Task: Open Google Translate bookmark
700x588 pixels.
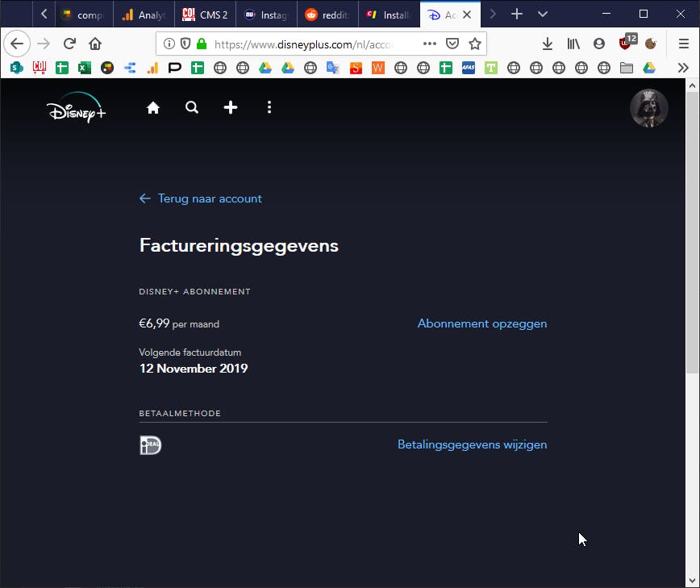Action: pos(332,68)
